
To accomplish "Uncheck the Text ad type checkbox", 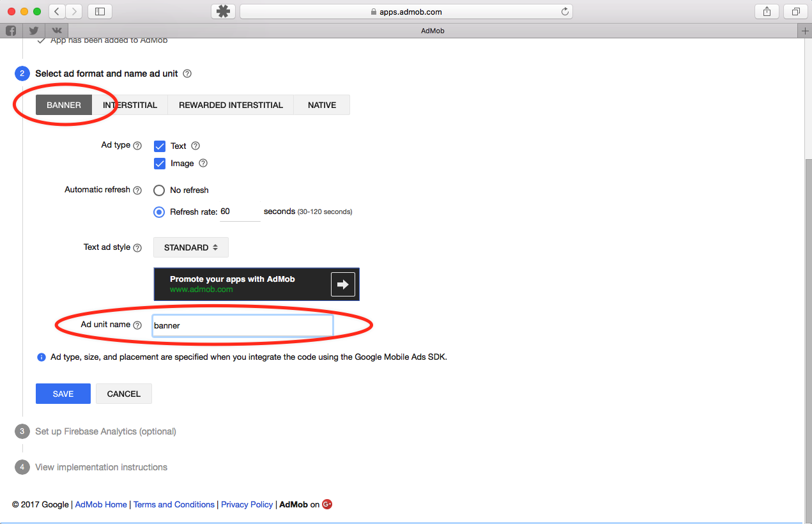I will 160,146.
